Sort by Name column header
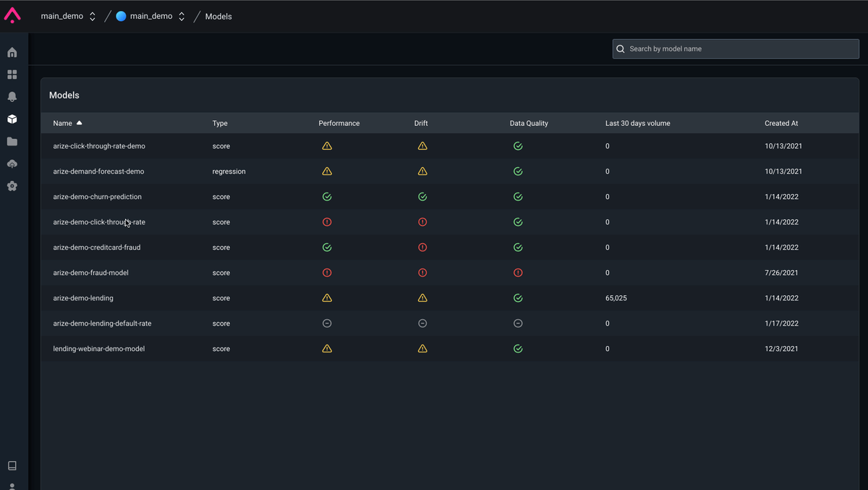This screenshot has width=868, height=490. tap(67, 123)
